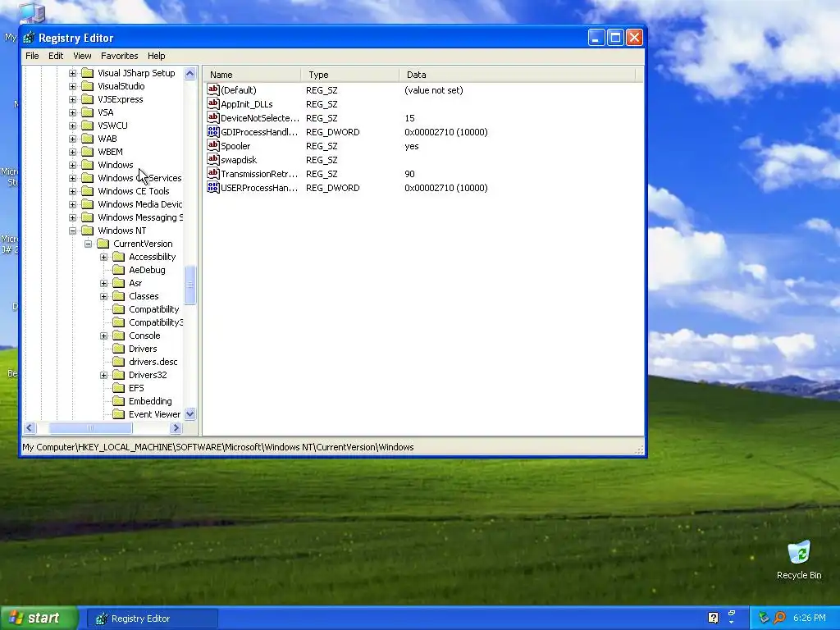Sort values by the Data column header
The height and width of the screenshot is (630, 840).
(x=517, y=75)
